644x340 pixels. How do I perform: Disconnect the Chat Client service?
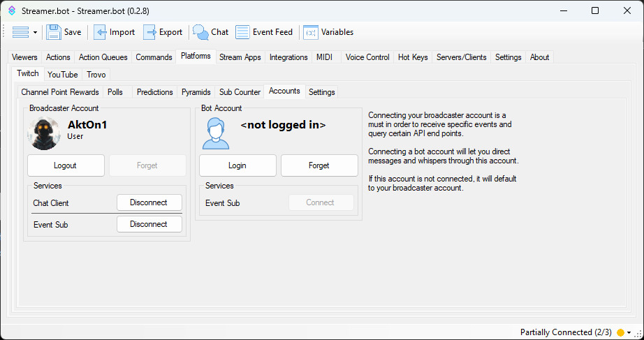pos(149,202)
